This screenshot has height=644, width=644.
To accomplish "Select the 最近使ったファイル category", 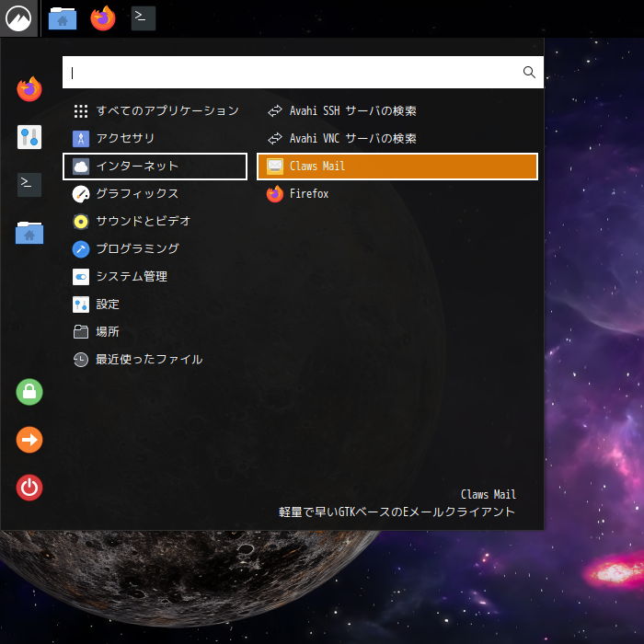I will pyautogui.click(x=155, y=360).
